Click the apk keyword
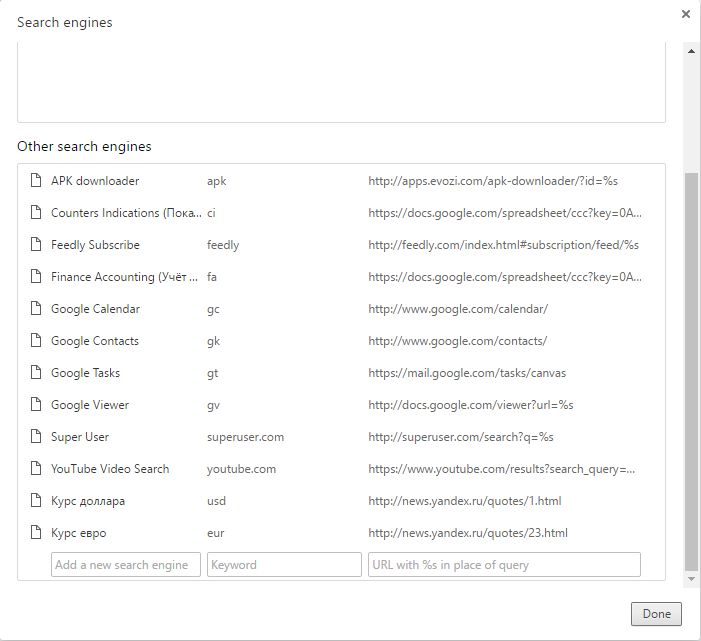701x641 pixels. (x=216, y=181)
